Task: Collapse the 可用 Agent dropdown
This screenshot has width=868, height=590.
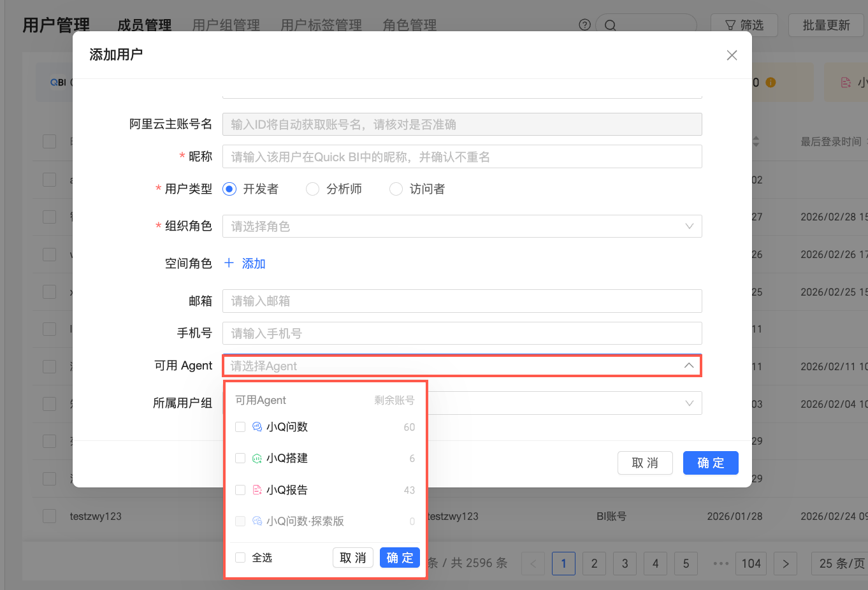Action: 689,366
